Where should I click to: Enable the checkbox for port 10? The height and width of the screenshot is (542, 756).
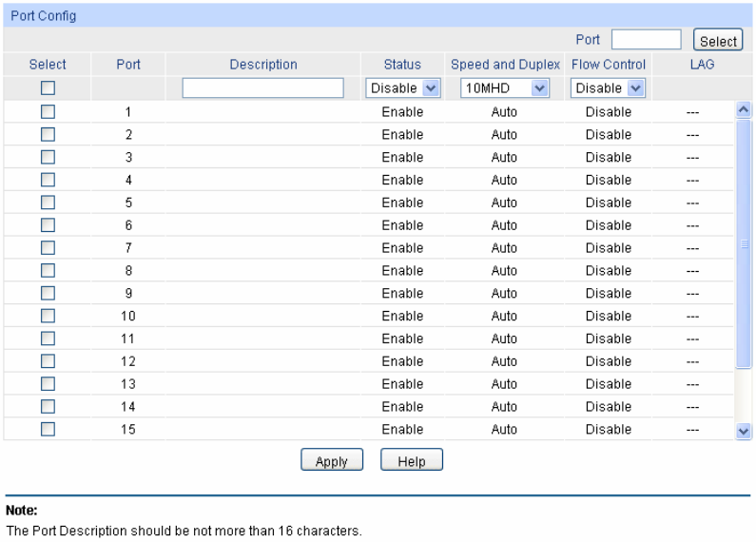48,316
